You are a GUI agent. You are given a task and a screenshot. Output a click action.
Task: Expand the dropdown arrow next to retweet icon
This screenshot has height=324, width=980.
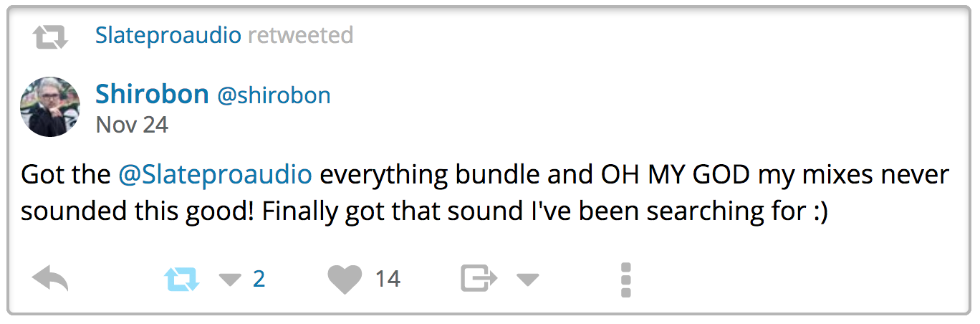coord(230,280)
